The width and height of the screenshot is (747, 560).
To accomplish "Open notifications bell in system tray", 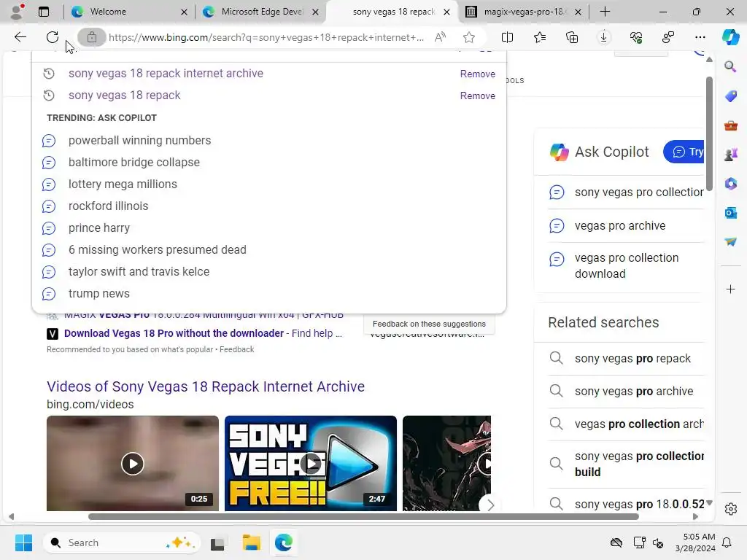I will (x=727, y=542).
